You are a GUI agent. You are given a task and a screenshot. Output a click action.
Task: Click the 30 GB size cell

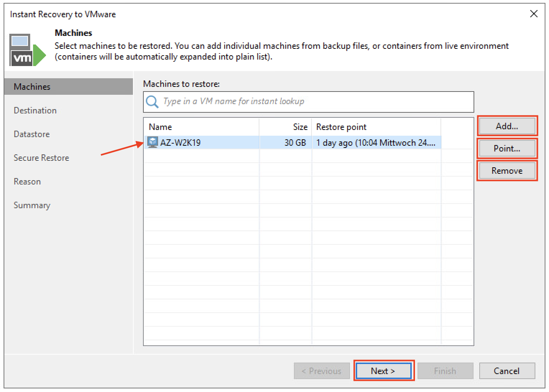coord(286,143)
